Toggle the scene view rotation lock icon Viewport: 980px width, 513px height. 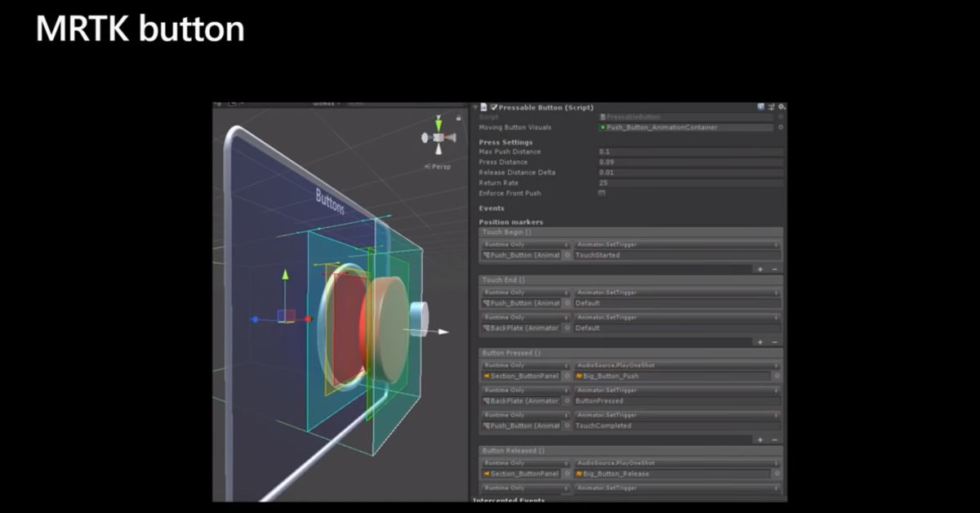tap(458, 118)
